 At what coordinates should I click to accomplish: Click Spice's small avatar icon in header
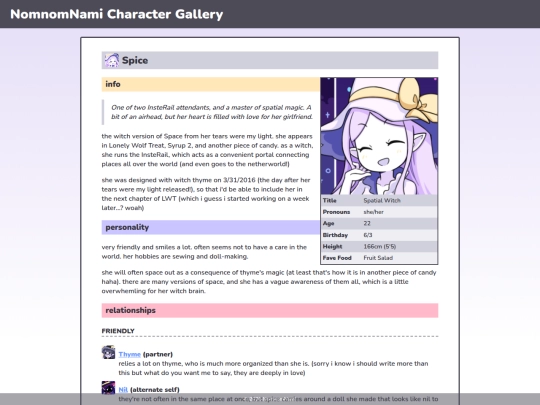[112, 60]
